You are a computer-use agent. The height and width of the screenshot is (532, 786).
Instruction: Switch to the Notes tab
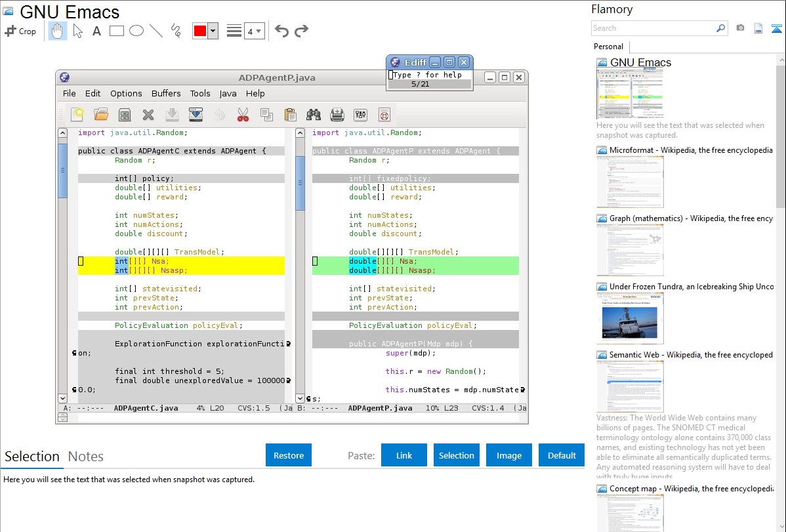pyautogui.click(x=86, y=457)
